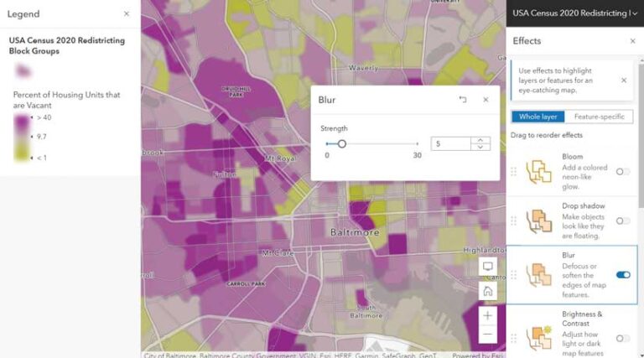
Task: Enable the Bloom effect toggle
Action: click(x=623, y=172)
